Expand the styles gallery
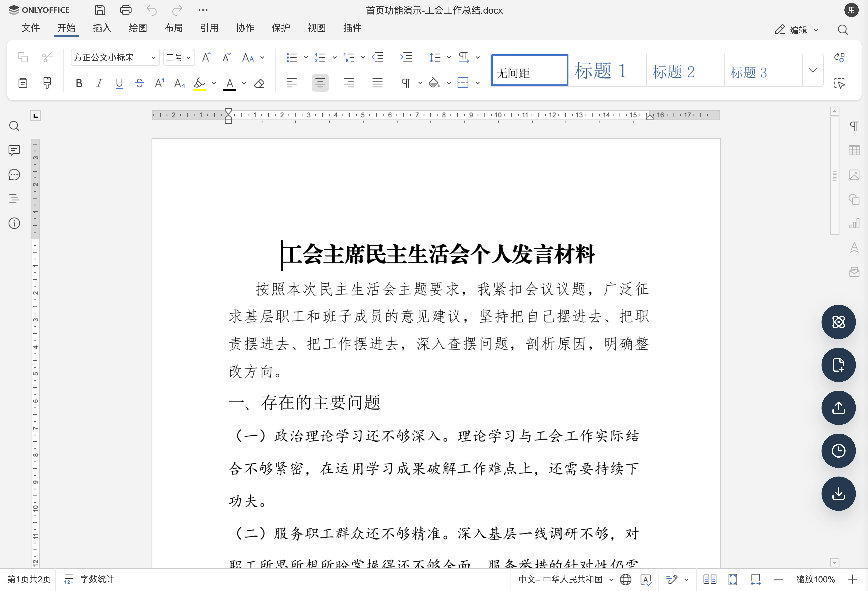868x591 pixels. pos(813,70)
